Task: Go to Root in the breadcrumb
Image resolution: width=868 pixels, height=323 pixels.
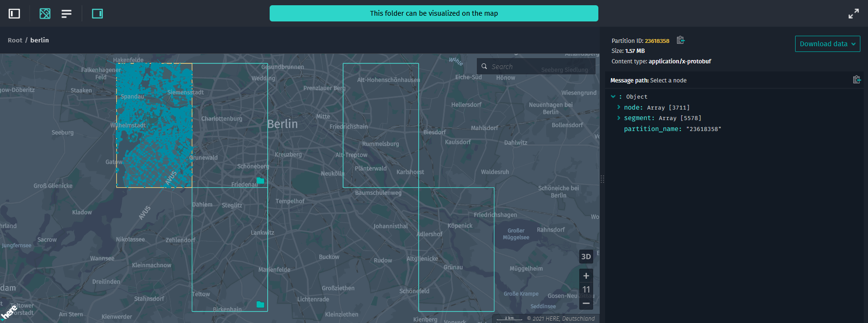Action: click(x=15, y=40)
